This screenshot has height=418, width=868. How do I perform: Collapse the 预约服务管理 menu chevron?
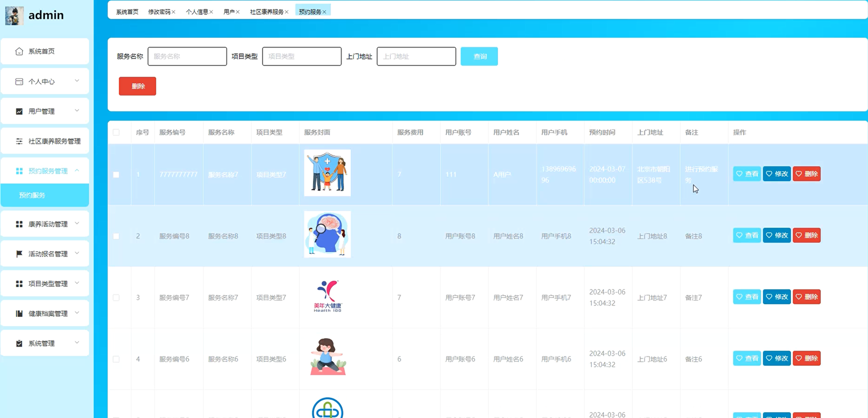[77, 170]
